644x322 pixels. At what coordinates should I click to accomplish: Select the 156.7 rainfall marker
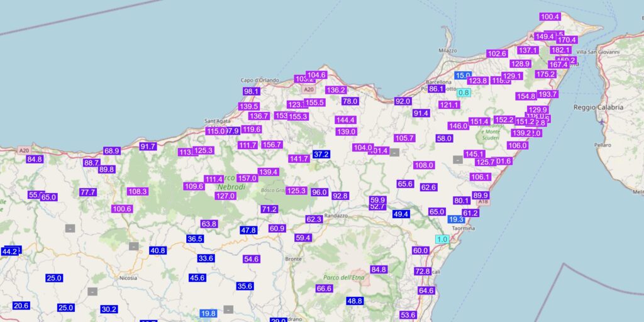(272, 145)
